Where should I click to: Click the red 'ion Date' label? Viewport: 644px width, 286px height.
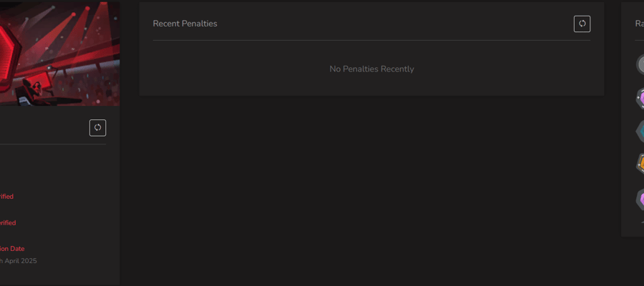point(12,249)
